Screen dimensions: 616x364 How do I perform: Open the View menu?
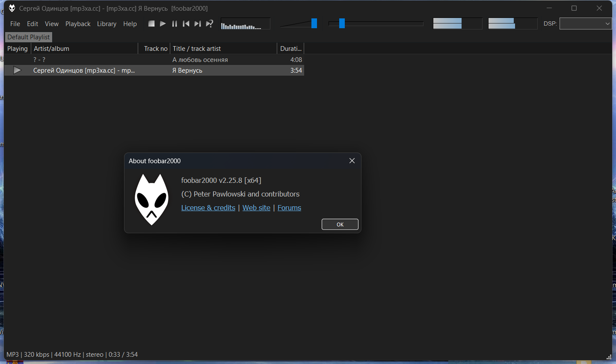pyautogui.click(x=52, y=24)
